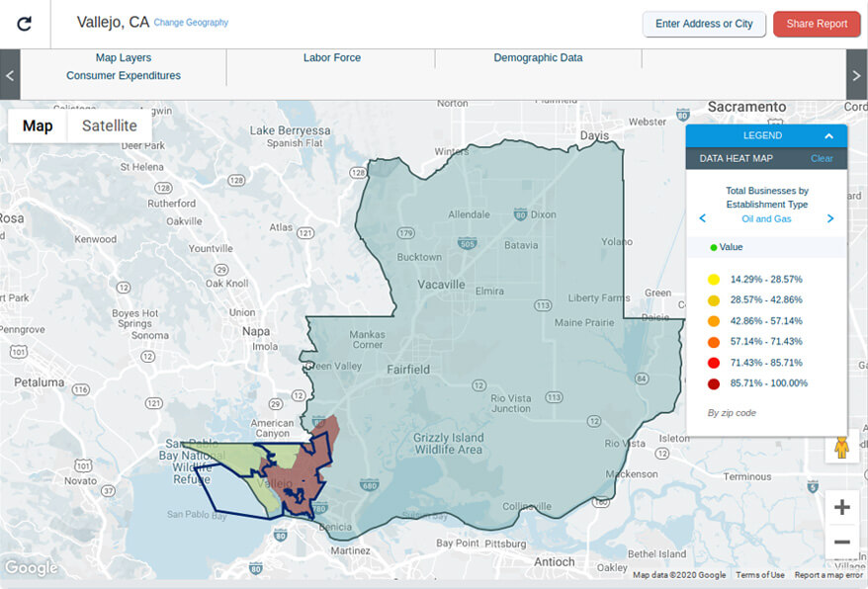This screenshot has height=589, width=868.
Task: Show previous establishment type in heat map
Action: [x=702, y=218]
